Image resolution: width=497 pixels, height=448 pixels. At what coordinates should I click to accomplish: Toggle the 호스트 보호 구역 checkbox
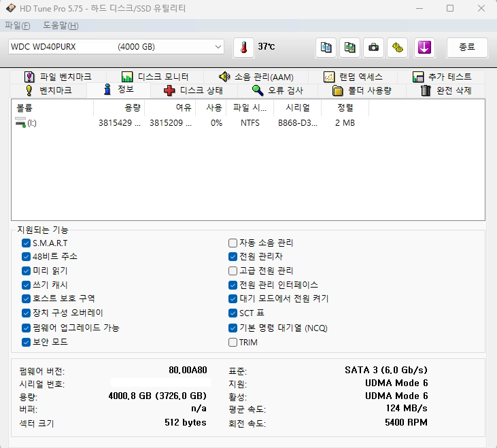point(26,298)
